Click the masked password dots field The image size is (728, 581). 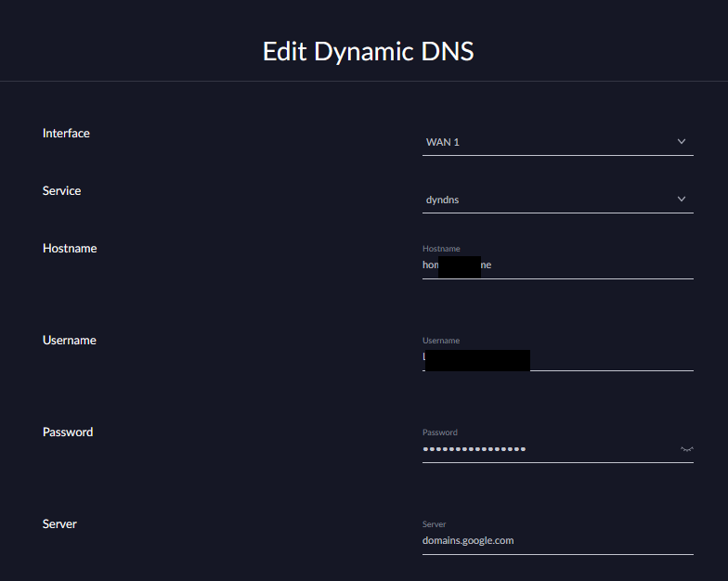coord(474,449)
